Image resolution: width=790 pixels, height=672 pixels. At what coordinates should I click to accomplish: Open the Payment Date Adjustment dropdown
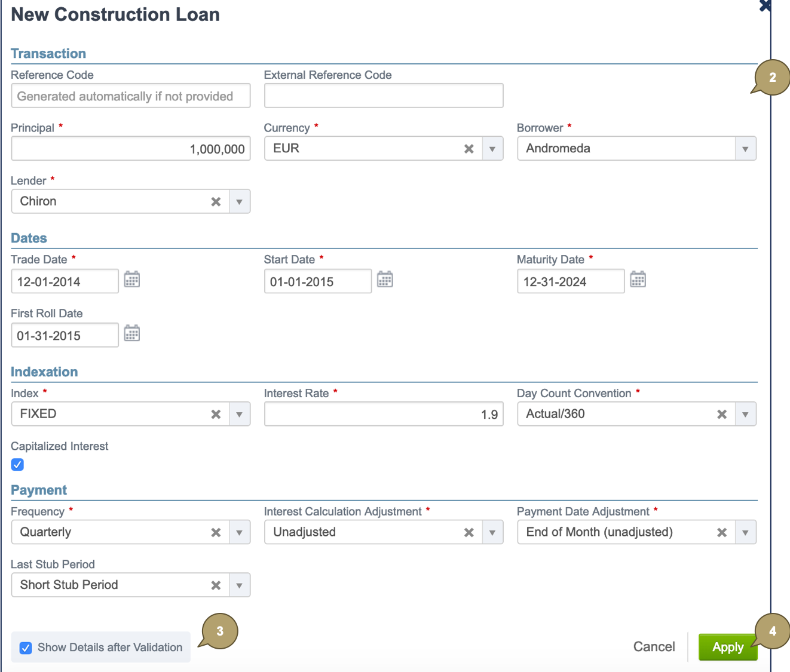pos(745,532)
